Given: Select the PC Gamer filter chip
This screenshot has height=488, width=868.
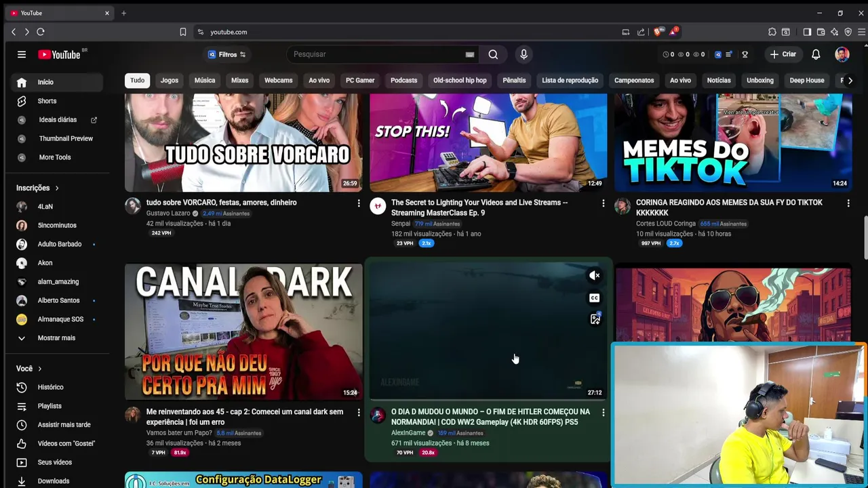Looking at the screenshot, I should pos(360,80).
